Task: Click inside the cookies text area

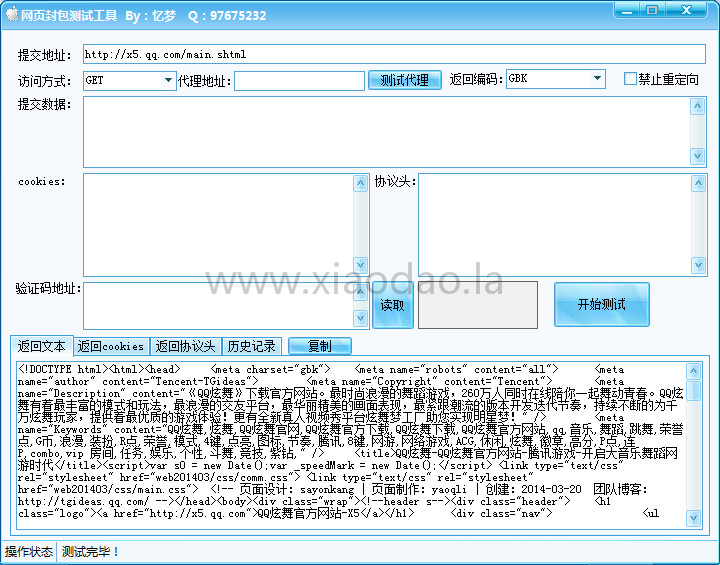Action: [x=218, y=225]
